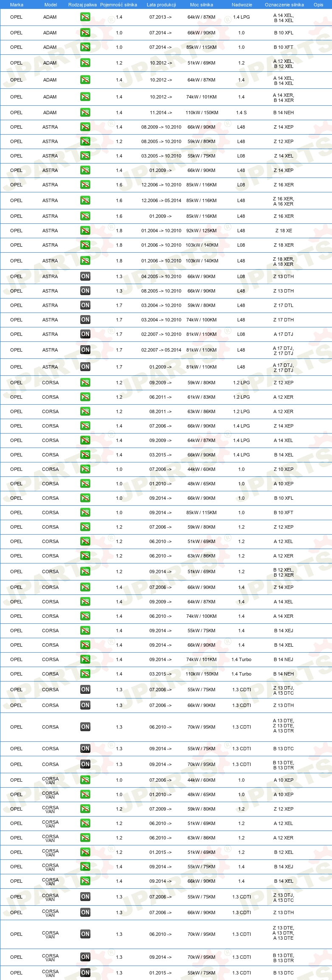Click the petrol icon for ADAM B 10 XFL
The image size is (332, 980).
pyautogui.click(x=85, y=33)
